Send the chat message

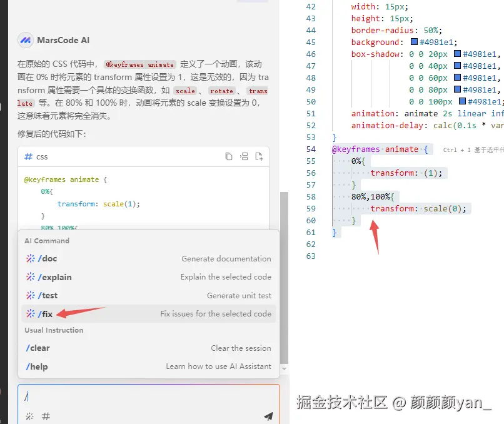268,416
